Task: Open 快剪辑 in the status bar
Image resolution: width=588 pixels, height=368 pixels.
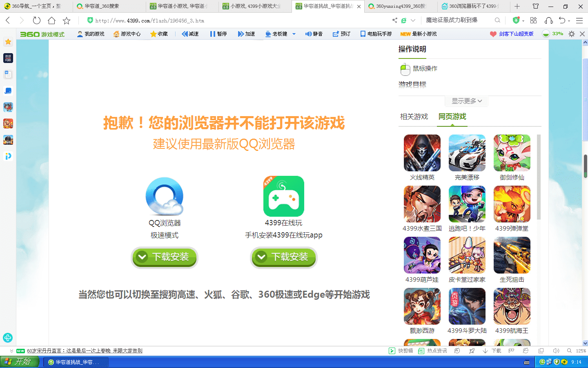Action: (401, 351)
